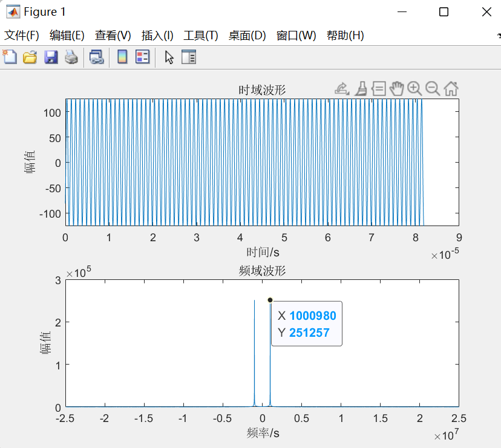This screenshot has width=501, height=448.
Task: Open the 工具(T) menu
Action: pyautogui.click(x=200, y=36)
